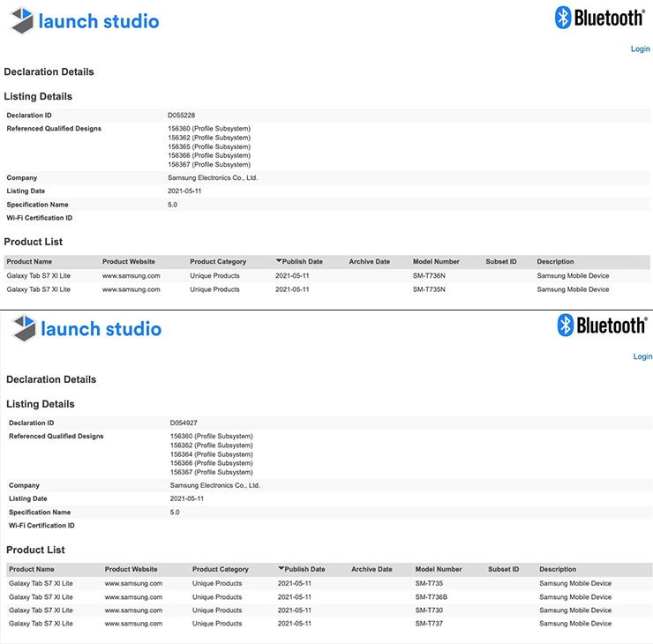
Task: Click Publish Date sort arrow in bottom table
Action: tap(281, 570)
